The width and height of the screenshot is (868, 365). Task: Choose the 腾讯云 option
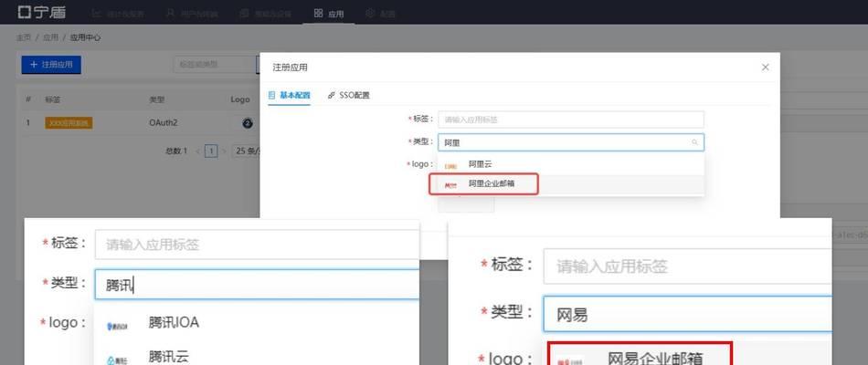257,356
